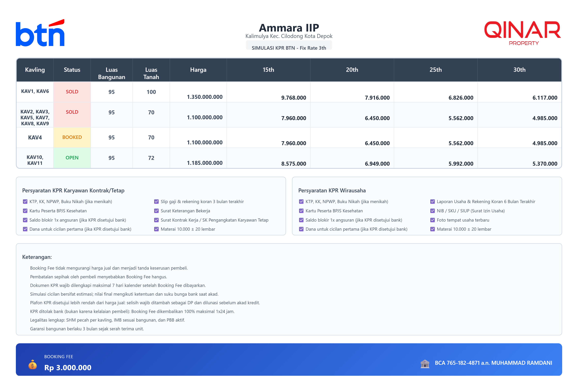The height and width of the screenshot is (392, 578).
Task: Toggle Surat Keterangan Bekerja checkbox
Action: tap(156, 211)
